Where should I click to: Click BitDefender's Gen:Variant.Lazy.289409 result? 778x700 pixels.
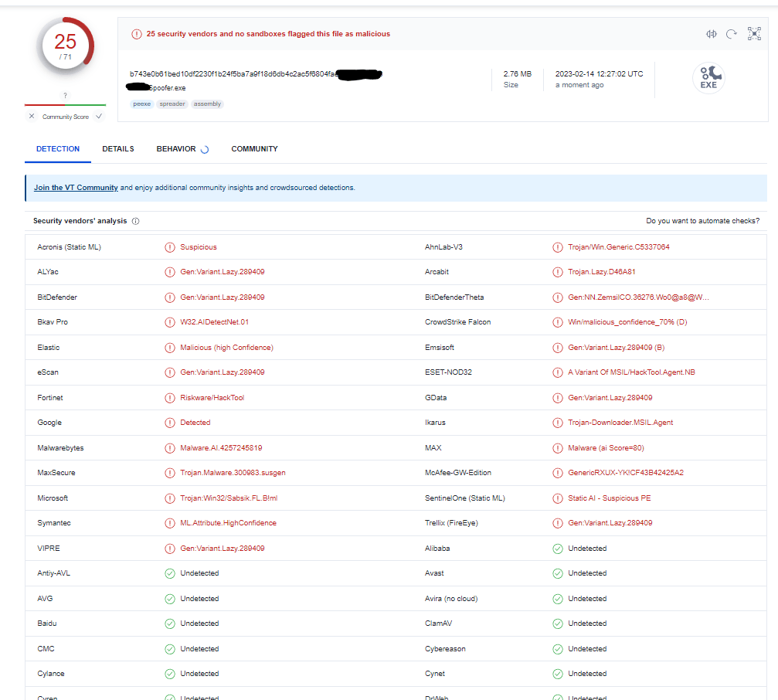point(223,297)
